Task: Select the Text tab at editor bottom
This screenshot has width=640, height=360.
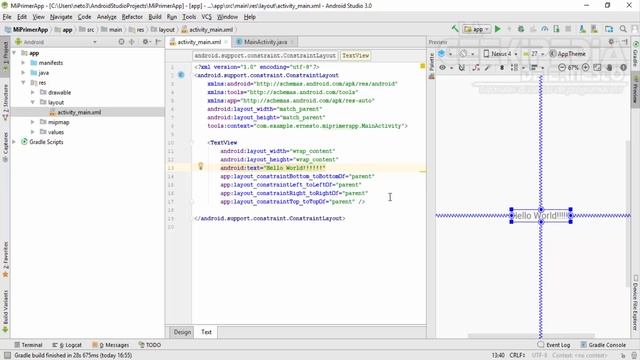Action: pos(207,332)
